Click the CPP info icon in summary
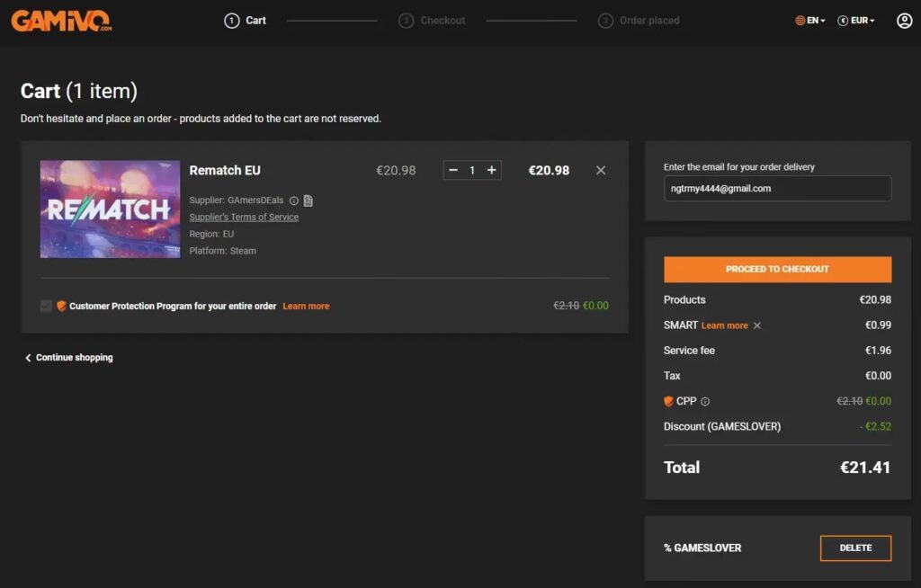 [705, 402]
